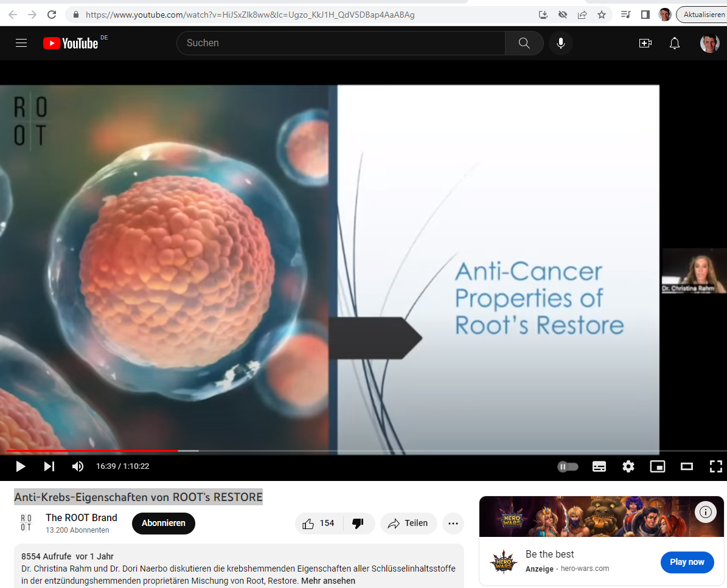Enter fullscreen mode
Screen dimensions: 727x588
[x=716, y=466]
